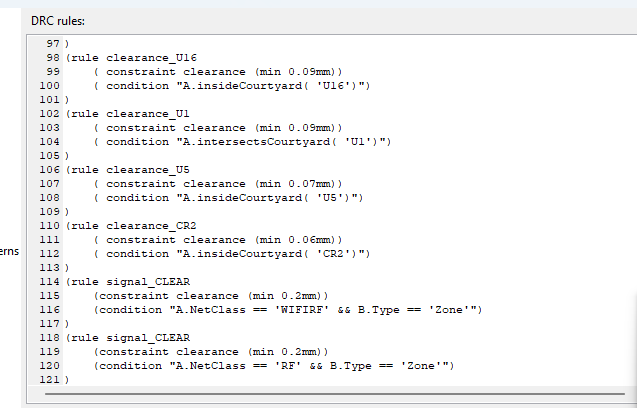Click the 'RF' NetClass condition on line 120

(274, 366)
